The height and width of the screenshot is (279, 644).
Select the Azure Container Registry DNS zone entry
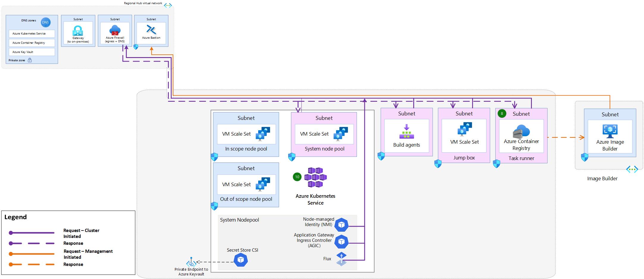32,43
